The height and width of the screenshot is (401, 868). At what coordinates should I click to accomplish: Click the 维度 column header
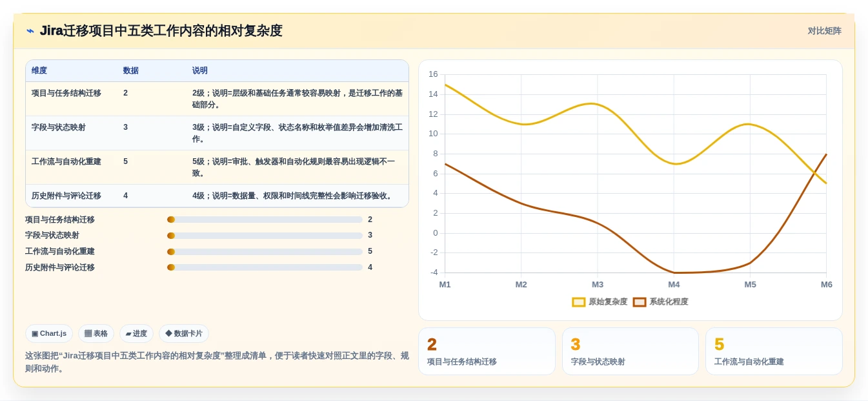(x=39, y=70)
